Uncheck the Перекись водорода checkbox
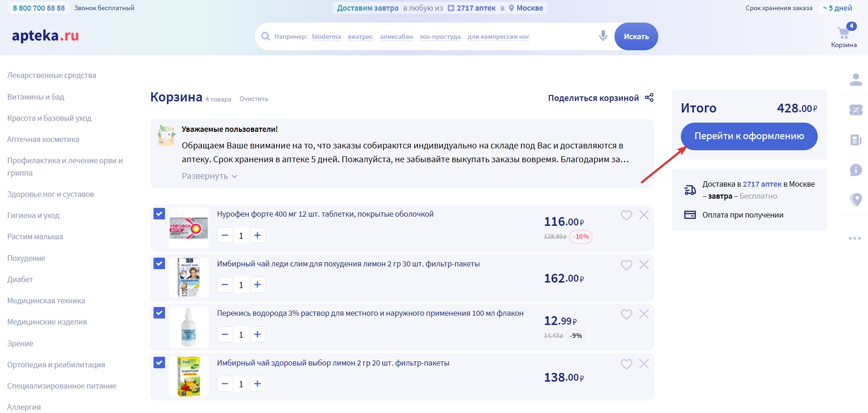 tap(159, 313)
